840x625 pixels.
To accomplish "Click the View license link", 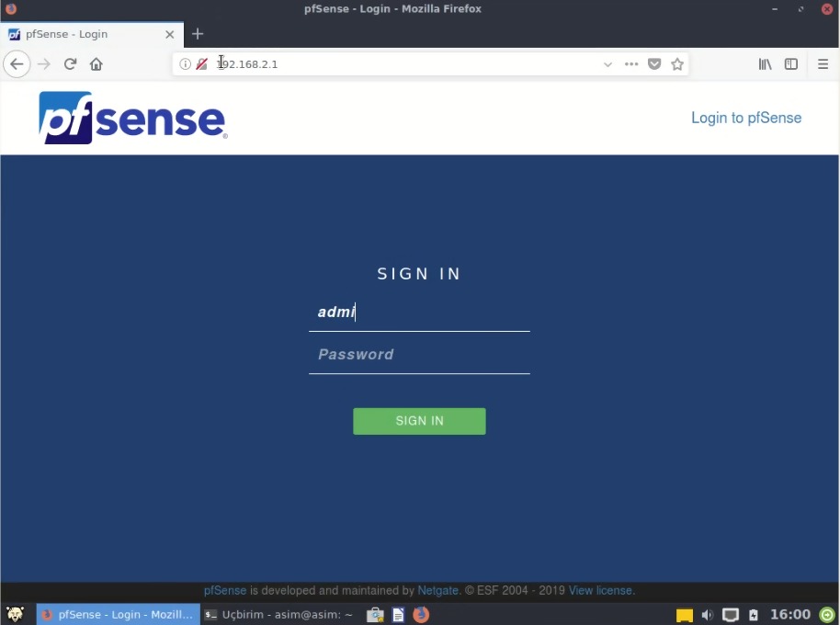I will point(598,590).
